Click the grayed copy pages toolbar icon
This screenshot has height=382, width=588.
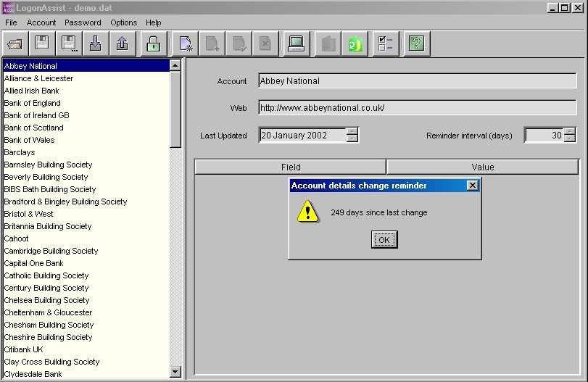[328, 43]
